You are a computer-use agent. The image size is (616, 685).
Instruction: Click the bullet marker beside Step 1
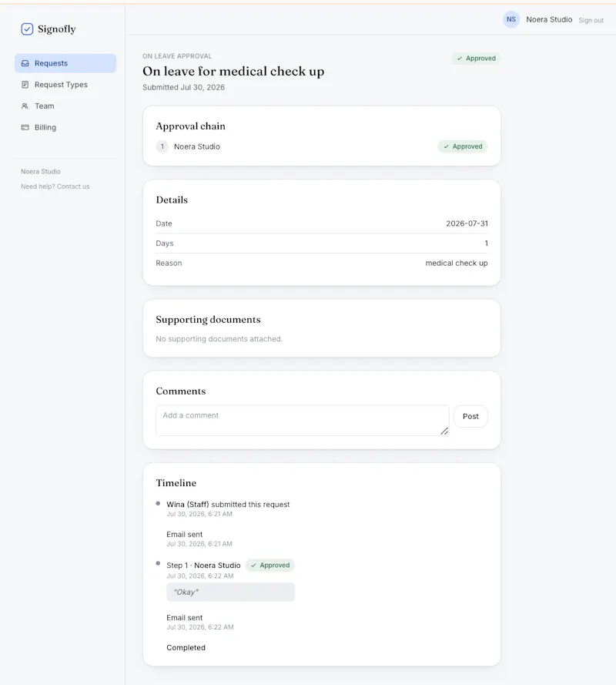158,563
